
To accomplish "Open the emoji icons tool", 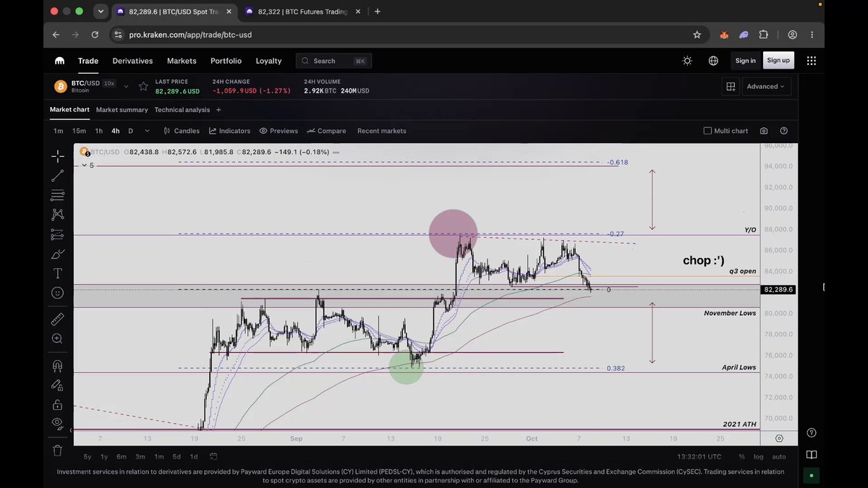I will click(x=57, y=293).
